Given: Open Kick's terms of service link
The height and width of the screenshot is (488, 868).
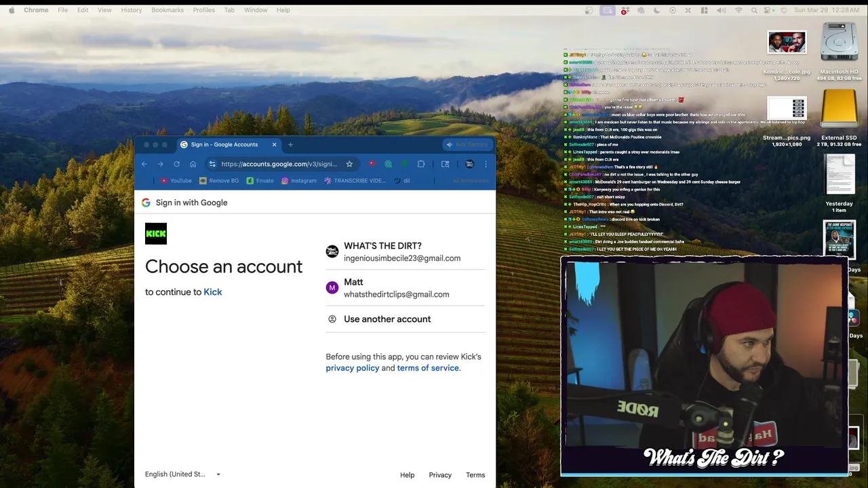Looking at the screenshot, I should [428, 368].
